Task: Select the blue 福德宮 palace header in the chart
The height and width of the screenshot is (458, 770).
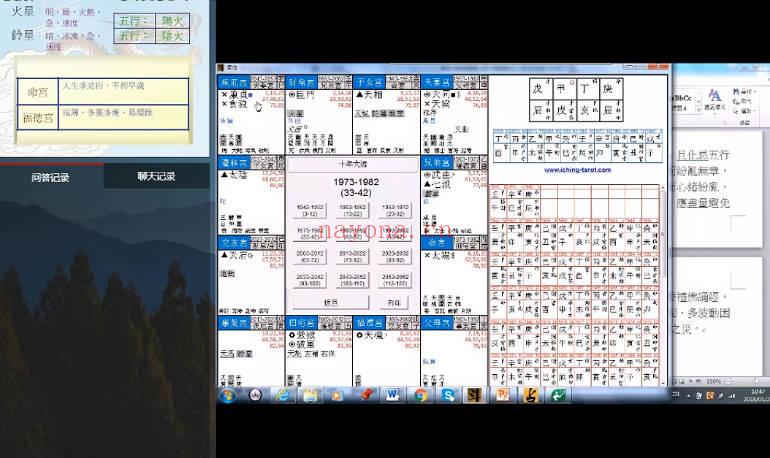Action: pos(370,323)
